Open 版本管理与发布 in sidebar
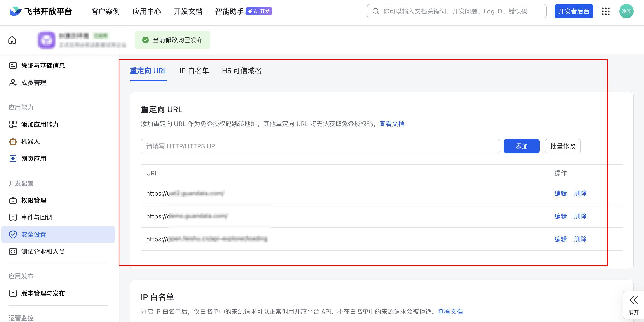This screenshot has width=644, height=322. coord(43,293)
